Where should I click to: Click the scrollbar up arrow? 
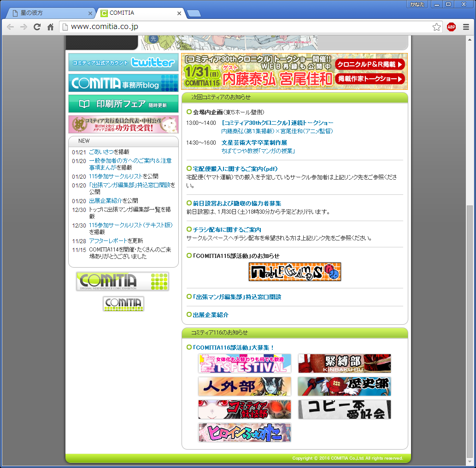470,40
